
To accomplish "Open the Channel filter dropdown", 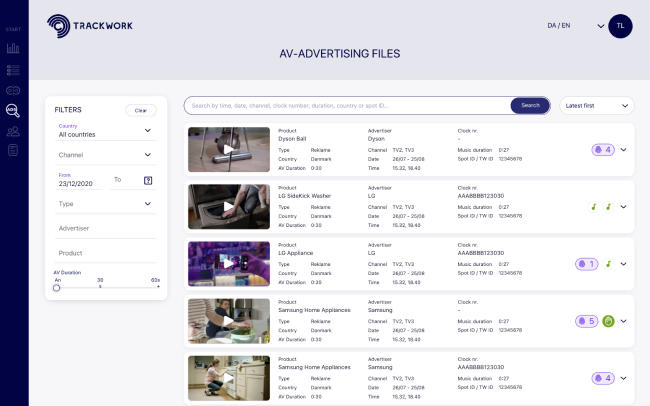I will pyautogui.click(x=105, y=155).
